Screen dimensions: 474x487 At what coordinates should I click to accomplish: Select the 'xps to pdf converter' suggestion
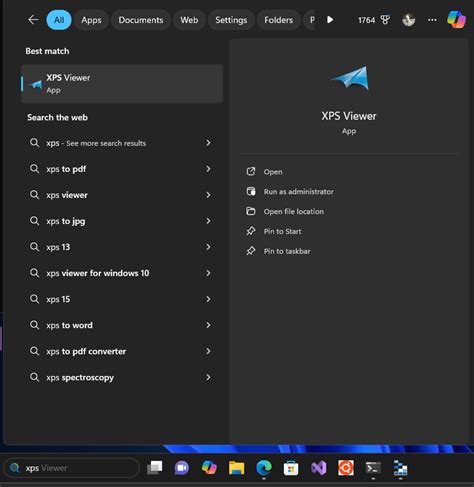tap(121, 351)
